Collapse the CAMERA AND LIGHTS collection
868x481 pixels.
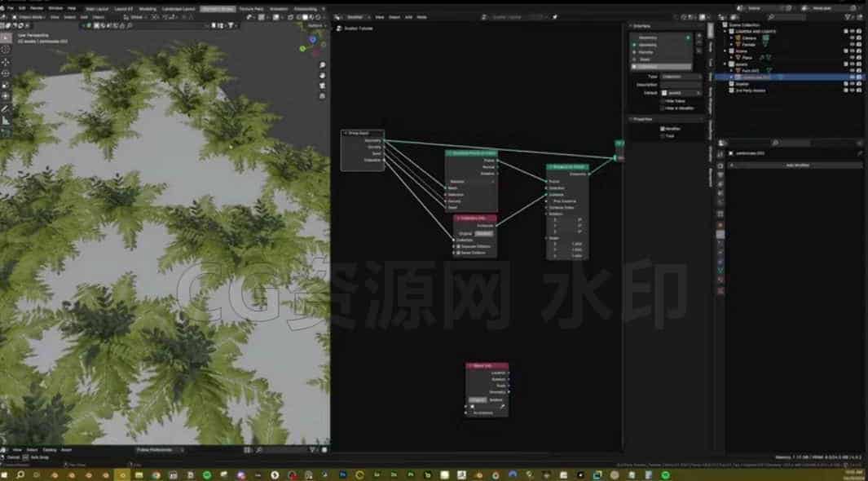point(725,32)
